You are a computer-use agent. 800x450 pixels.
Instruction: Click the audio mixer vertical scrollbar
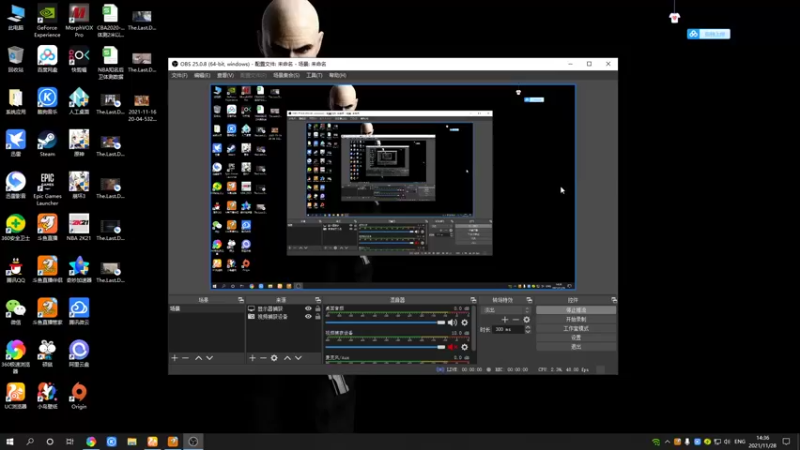point(474,329)
